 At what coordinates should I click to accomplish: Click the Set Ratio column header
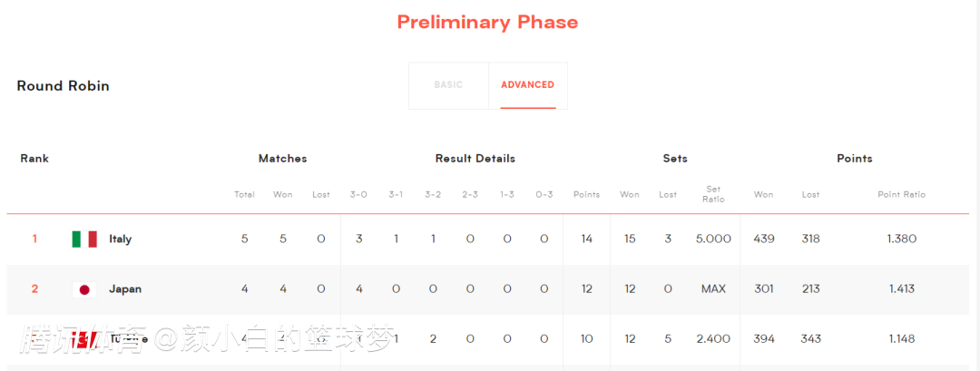[713, 194]
